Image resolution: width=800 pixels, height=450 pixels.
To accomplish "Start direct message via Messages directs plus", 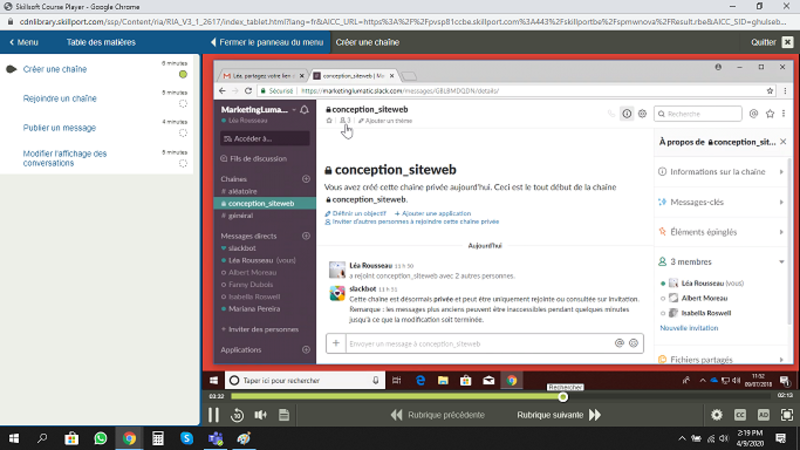I will tap(306, 236).
